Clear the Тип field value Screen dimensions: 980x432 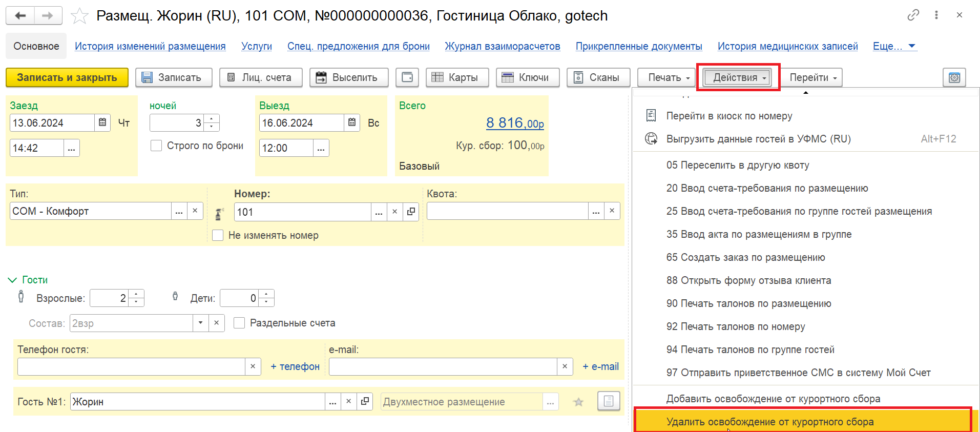click(x=195, y=211)
